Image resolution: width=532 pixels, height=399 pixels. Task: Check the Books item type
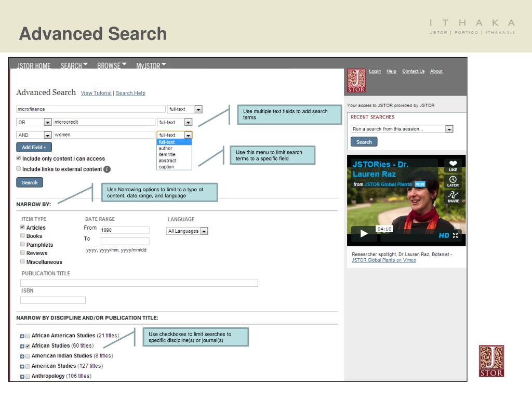(x=22, y=235)
